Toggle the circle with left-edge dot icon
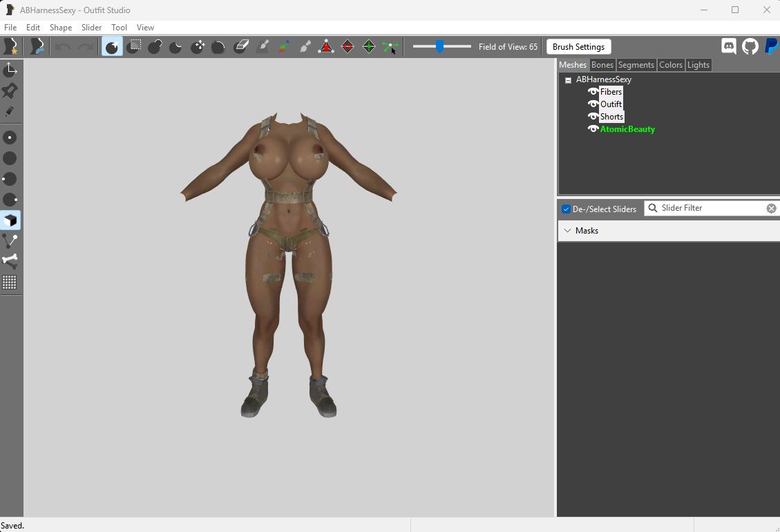 pyautogui.click(x=10, y=179)
